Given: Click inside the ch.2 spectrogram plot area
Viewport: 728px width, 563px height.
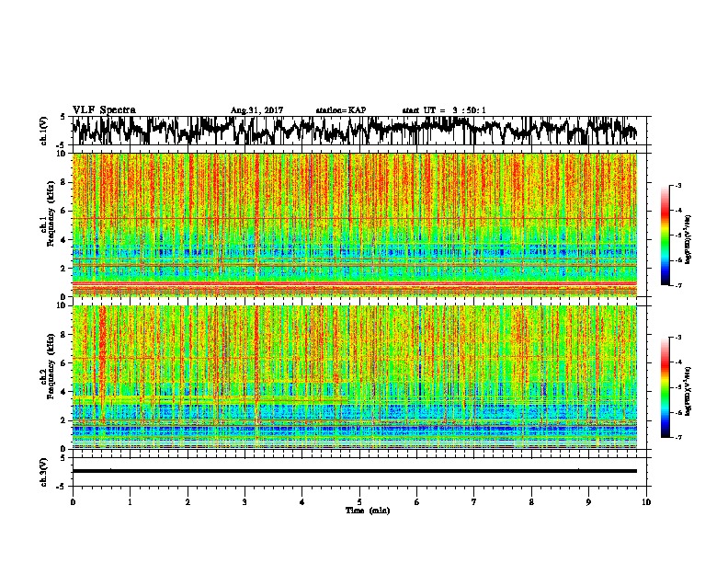Looking at the screenshot, I should [x=355, y=377].
